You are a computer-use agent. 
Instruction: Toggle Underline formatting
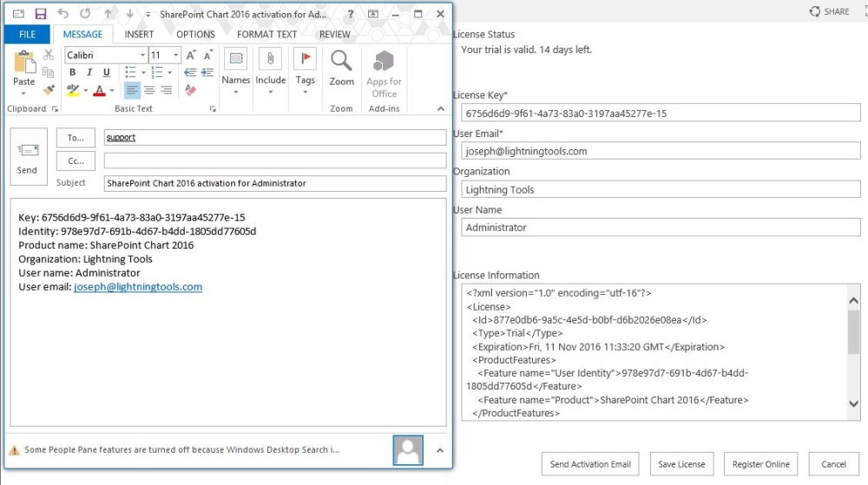pyautogui.click(x=106, y=72)
